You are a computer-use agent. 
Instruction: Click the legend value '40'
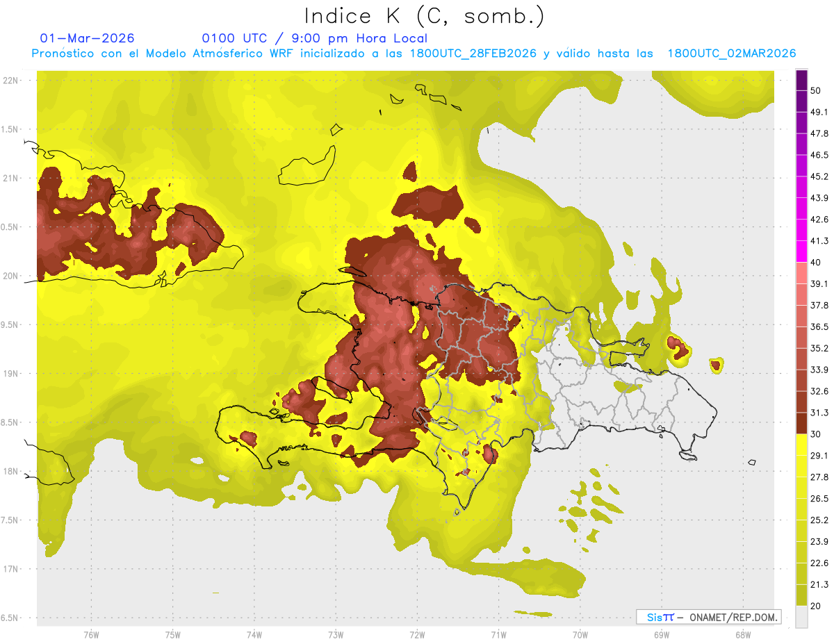pyautogui.click(x=817, y=262)
